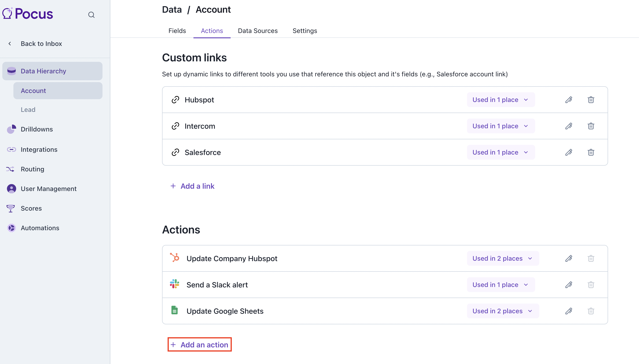This screenshot has height=364, width=639.
Task: Expand Intercom 'Used in 1 place' dropdown
Action: pos(500,126)
